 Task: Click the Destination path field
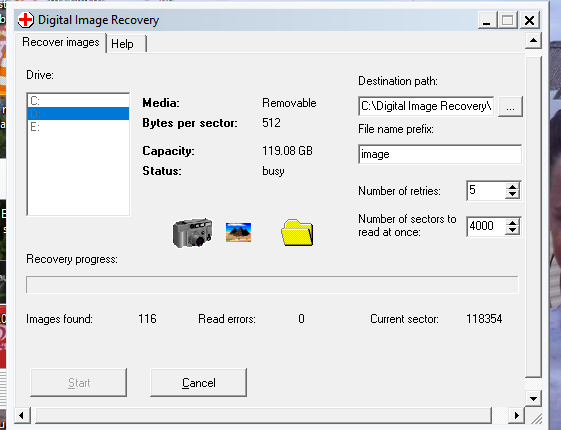tap(426, 106)
